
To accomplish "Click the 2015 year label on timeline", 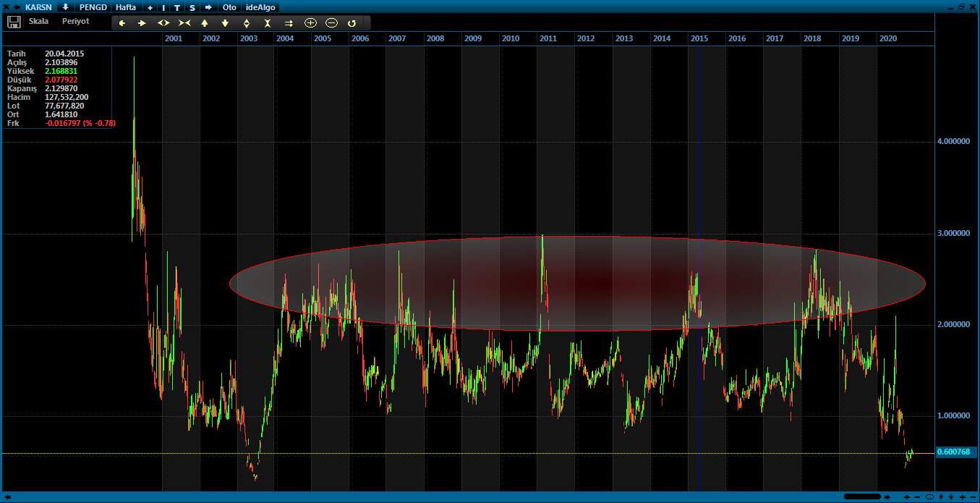I will (x=699, y=38).
